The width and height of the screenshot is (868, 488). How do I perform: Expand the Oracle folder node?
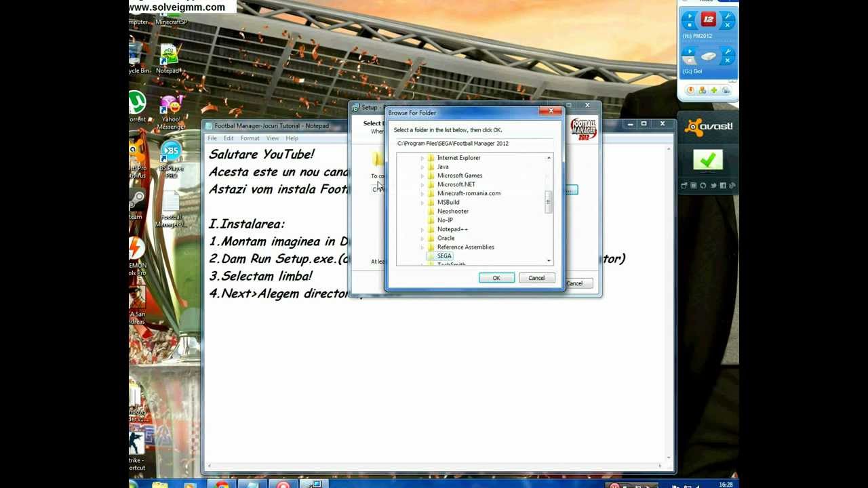point(422,238)
